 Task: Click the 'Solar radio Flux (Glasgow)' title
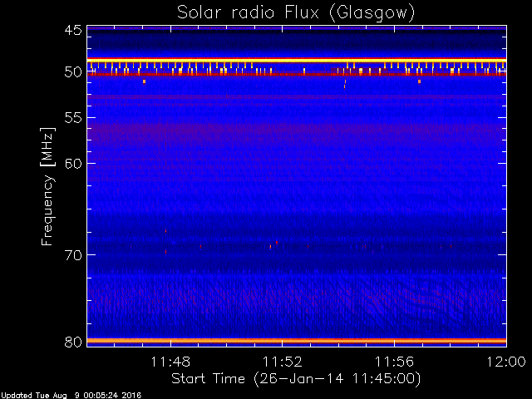[296, 13]
